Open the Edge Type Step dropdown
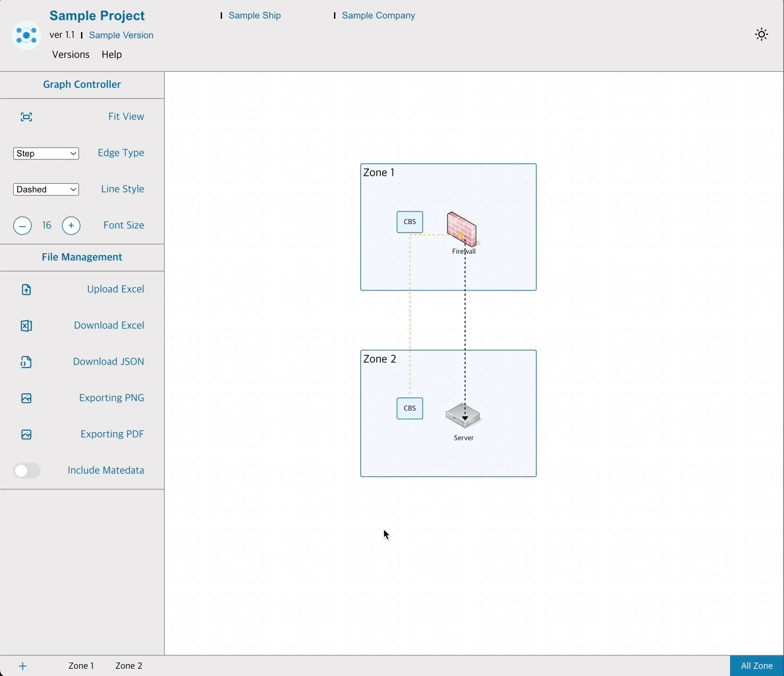784x676 pixels. point(46,154)
